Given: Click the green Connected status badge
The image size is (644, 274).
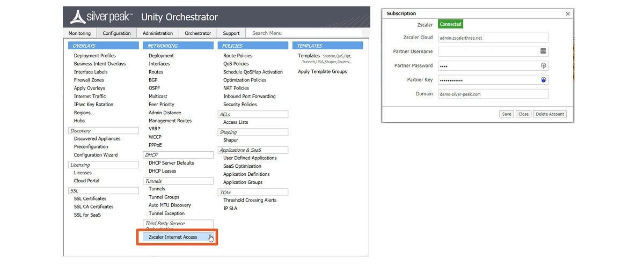Looking at the screenshot, I should [451, 24].
